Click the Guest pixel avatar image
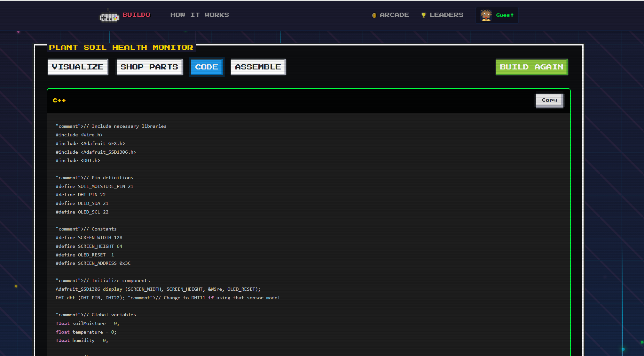Viewport: 644px width, 356px height. [486, 15]
